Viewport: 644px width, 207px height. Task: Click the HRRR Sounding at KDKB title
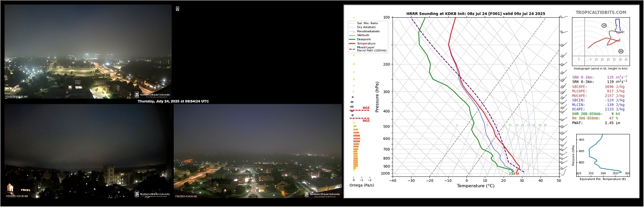coord(476,13)
